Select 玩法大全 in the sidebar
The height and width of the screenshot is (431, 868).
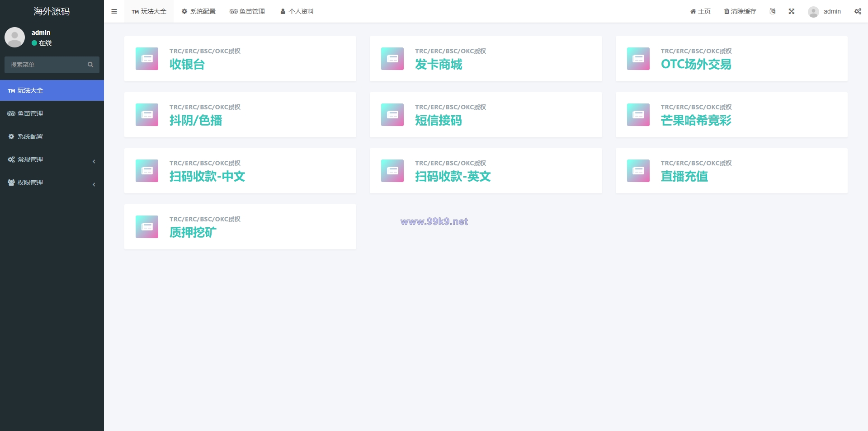(x=52, y=90)
